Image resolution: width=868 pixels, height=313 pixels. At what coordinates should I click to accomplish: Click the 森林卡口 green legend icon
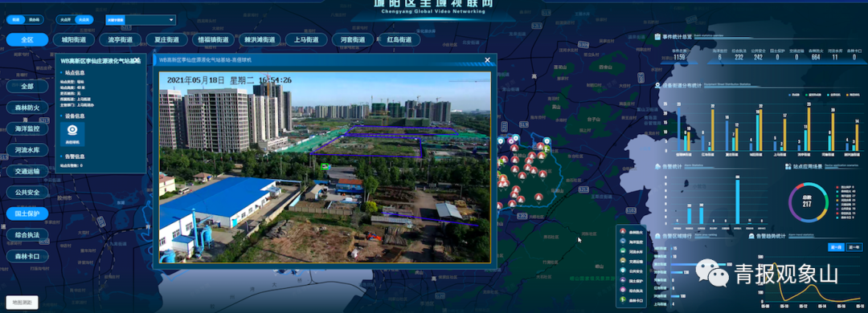(x=623, y=299)
